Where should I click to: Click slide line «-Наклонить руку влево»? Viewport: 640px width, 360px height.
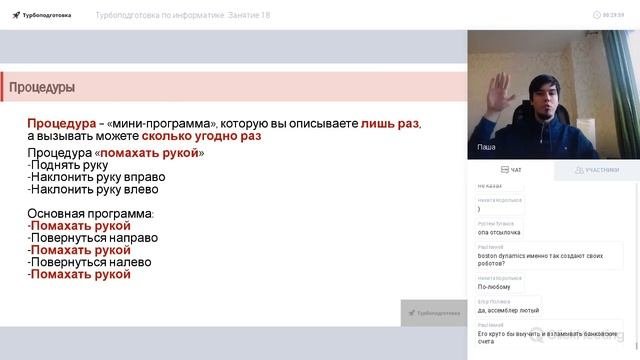(93, 189)
